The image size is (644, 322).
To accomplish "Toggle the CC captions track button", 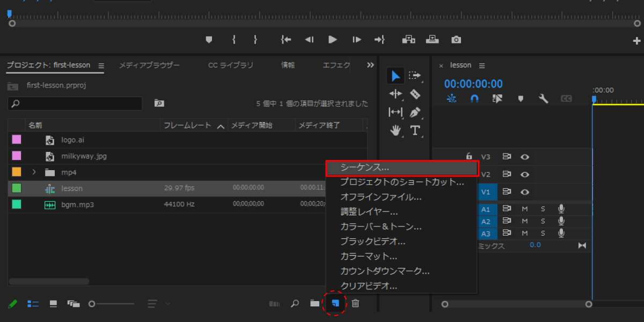I will point(566,99).
